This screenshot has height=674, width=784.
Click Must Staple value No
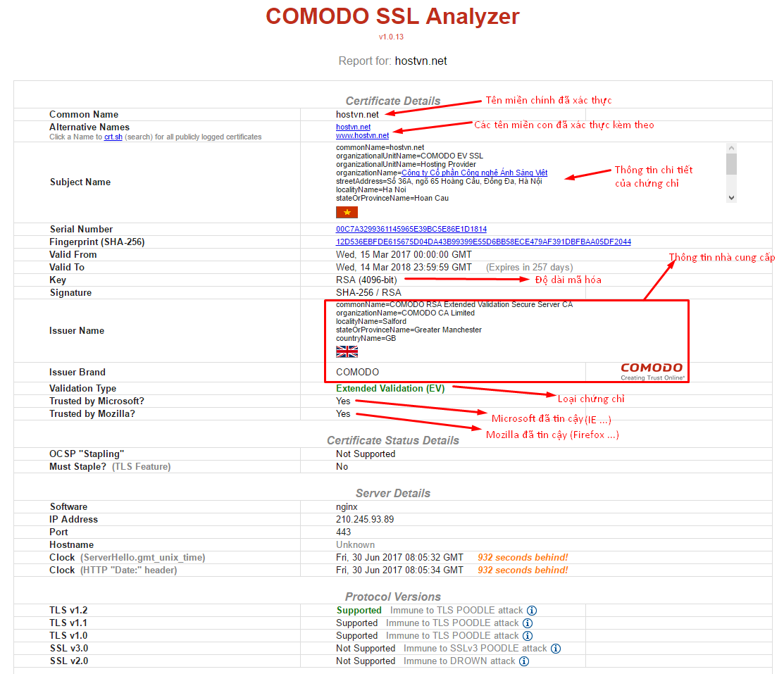pos(342,466)
